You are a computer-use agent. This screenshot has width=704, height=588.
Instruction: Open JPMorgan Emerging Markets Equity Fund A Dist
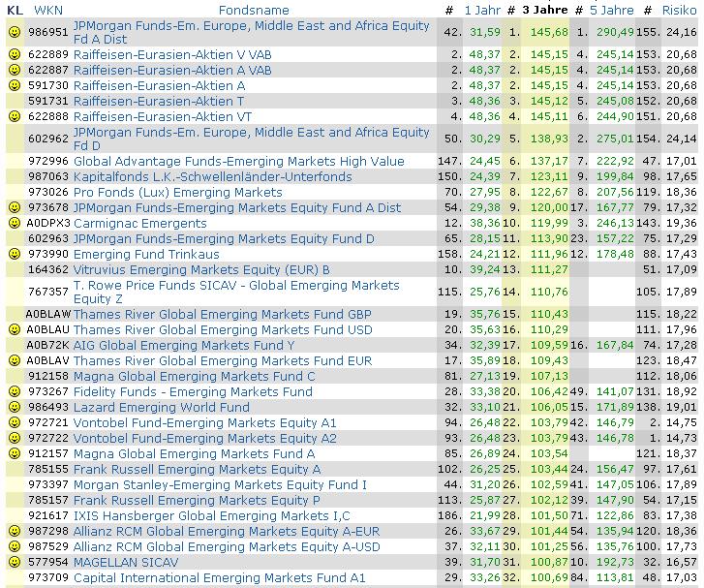[237, 207]
